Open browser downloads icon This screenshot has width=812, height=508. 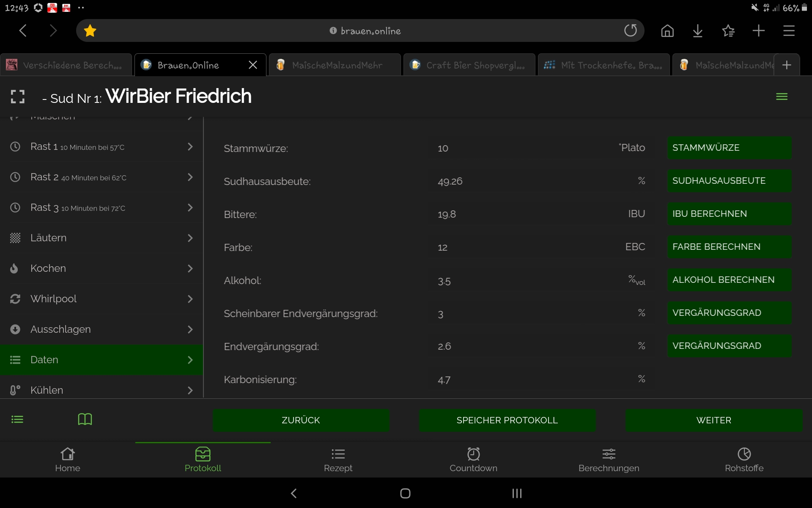click(698, 30)
